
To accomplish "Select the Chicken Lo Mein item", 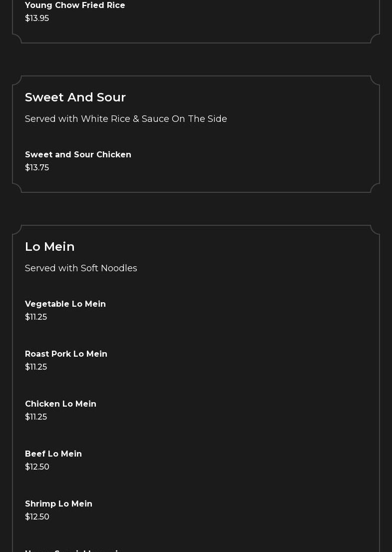I will pos(60,404).
